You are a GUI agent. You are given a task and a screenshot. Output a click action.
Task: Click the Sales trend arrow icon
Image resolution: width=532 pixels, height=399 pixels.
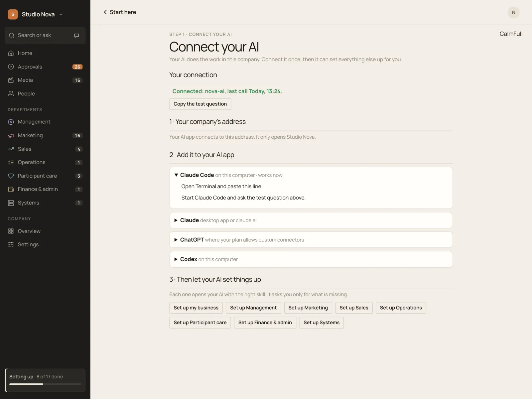[11, 149]
